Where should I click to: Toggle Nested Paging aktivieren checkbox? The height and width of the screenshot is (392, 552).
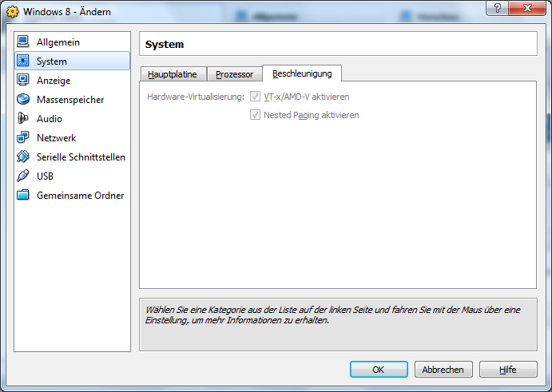pos(255,115)
